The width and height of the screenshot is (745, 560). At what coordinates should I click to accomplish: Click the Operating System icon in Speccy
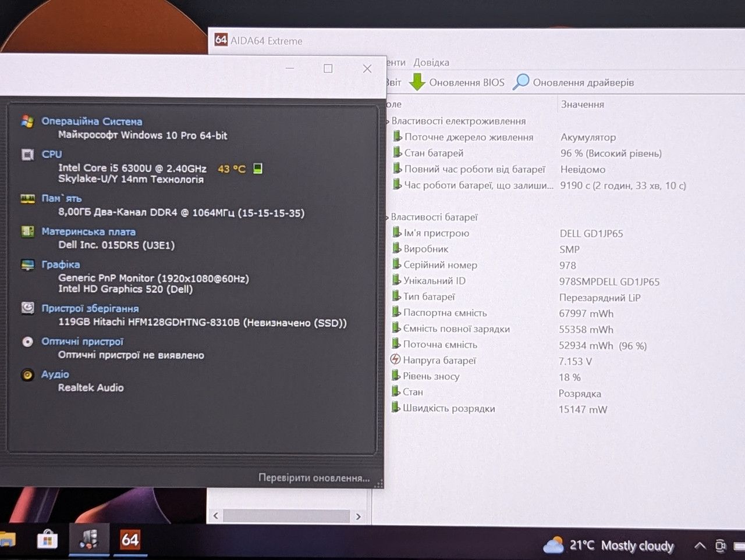(x=27, y=121)
